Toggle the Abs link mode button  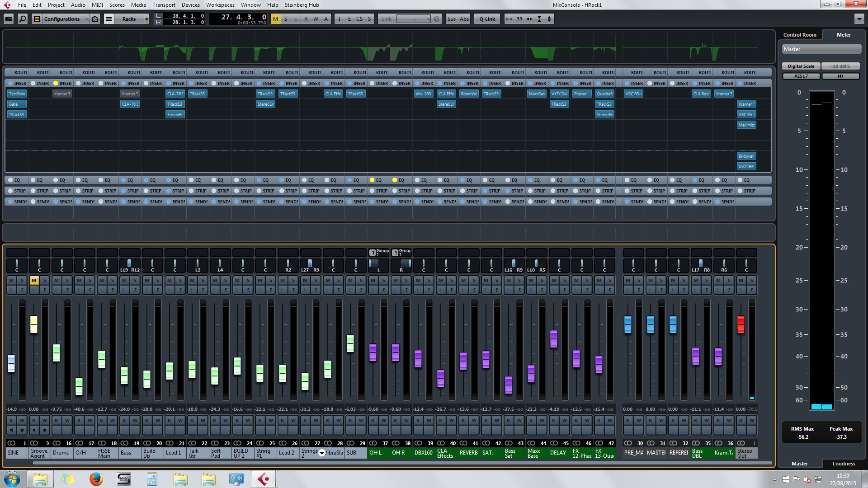tap(464, 19)
